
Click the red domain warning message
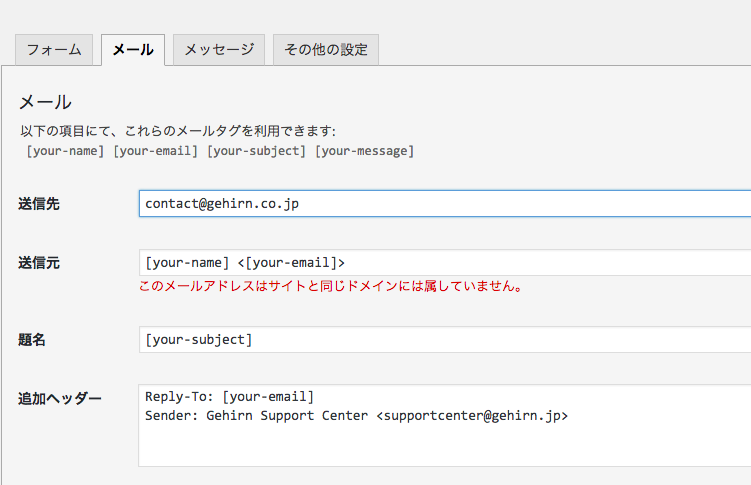tap(331, 287)
